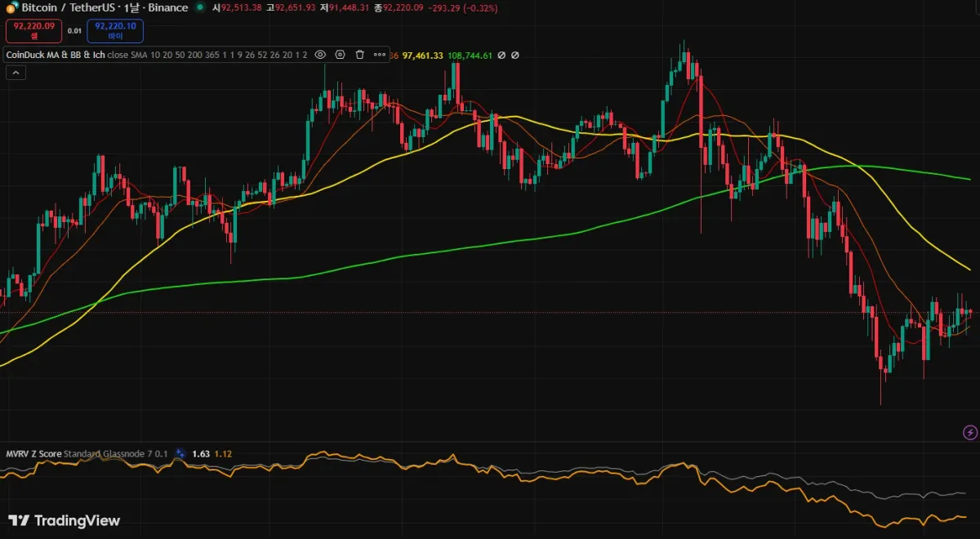Open the Bitcoin / TetherUS symbol title

click(x=105, y=7)
